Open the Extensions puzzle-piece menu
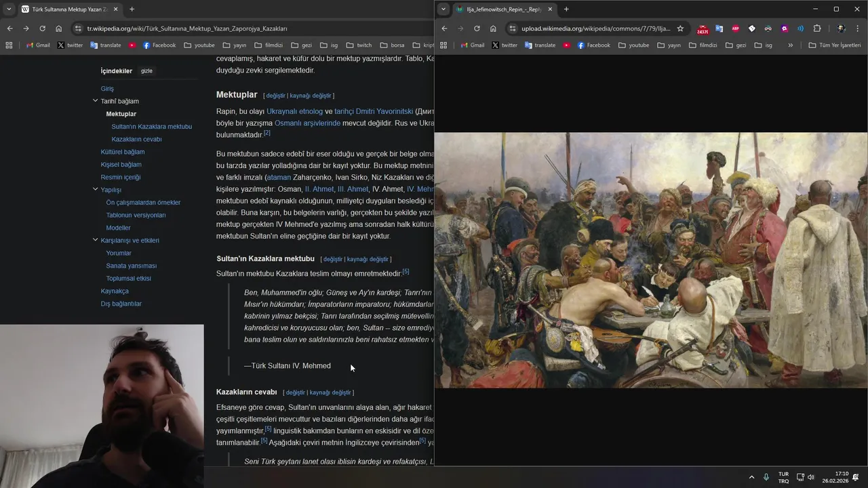The width and height of the screenshot is (868, 488). (817, 28)
